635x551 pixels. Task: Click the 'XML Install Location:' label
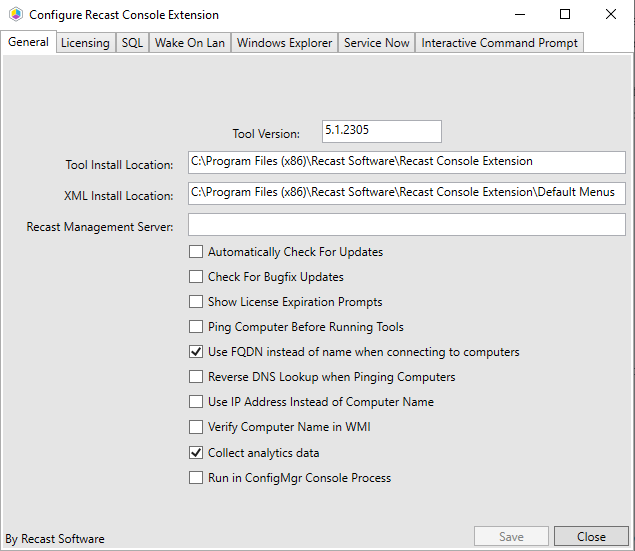pos(118,196)
